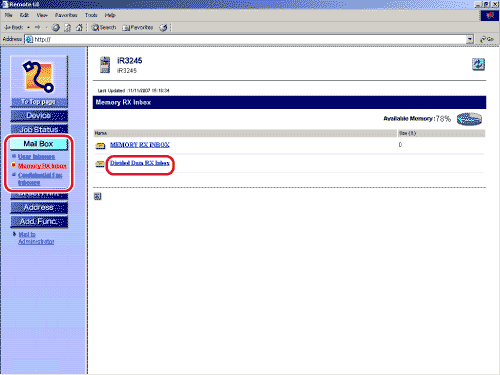Open the Device sidebar section
Screen dimensions: 500x375
(39, 116)
